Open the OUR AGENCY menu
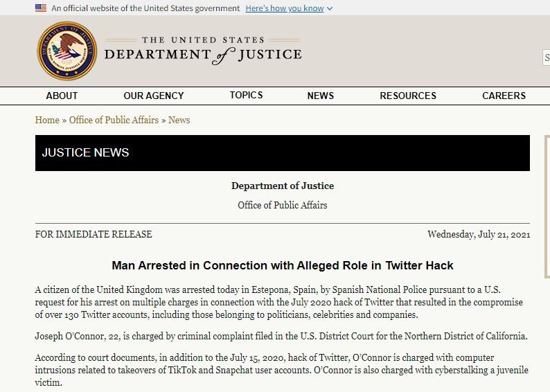550x392 pixels. click(x=154, y=96)
